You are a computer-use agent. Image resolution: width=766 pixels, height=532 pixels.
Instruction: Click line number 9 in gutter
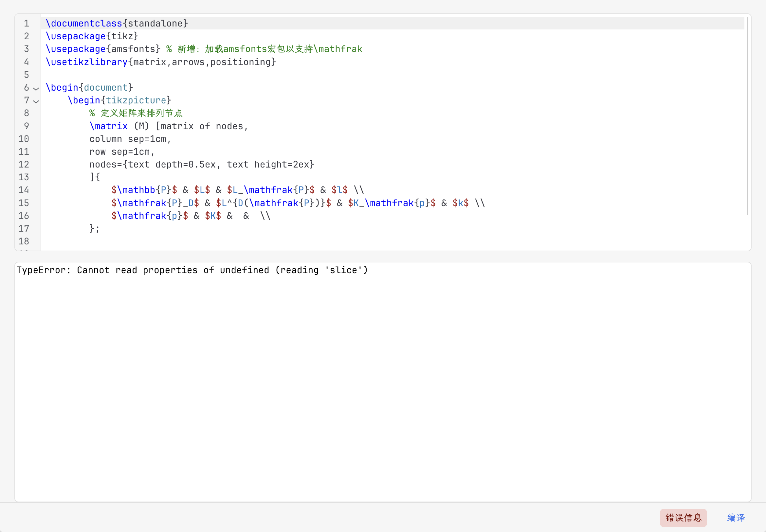tap(26, 126)
